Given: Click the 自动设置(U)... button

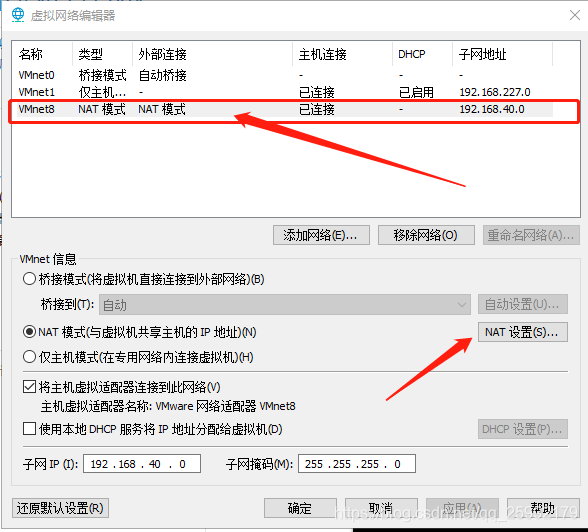Looking at the screenshot, I should [x=523, y=304].
